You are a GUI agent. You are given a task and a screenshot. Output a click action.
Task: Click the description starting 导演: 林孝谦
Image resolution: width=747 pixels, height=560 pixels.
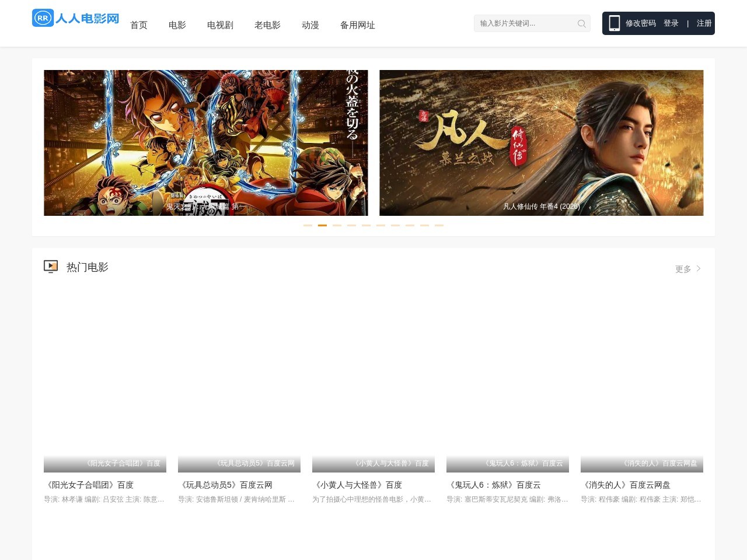pos(105,499)
